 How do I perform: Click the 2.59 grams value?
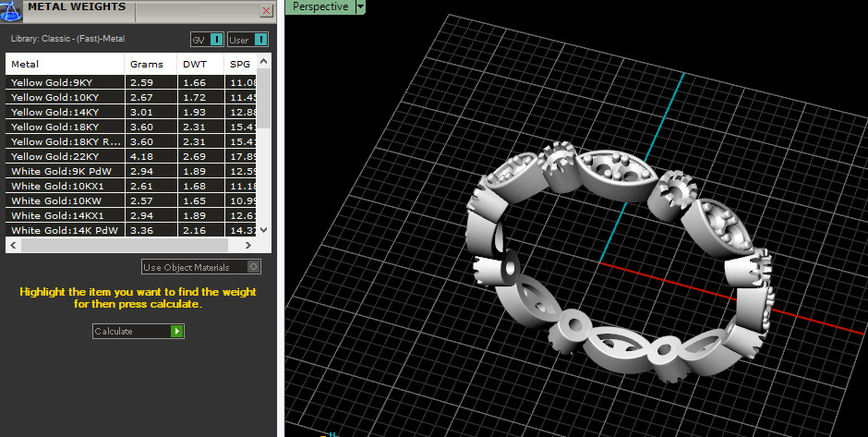pos(141,82)
